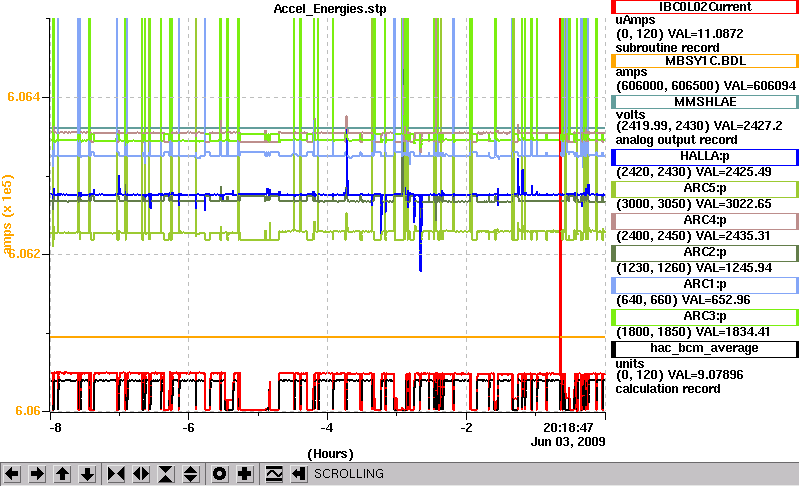Click the VAL=11.0872 reading for IBC0L02Current
The width and height of the screenshot is (799, 486).
click(705, 34)
